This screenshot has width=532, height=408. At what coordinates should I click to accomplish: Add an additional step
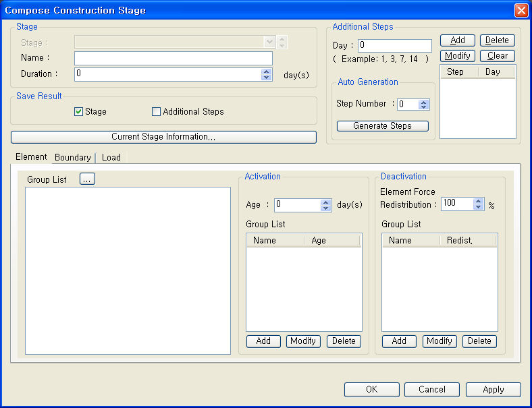(x=457, y=40)
